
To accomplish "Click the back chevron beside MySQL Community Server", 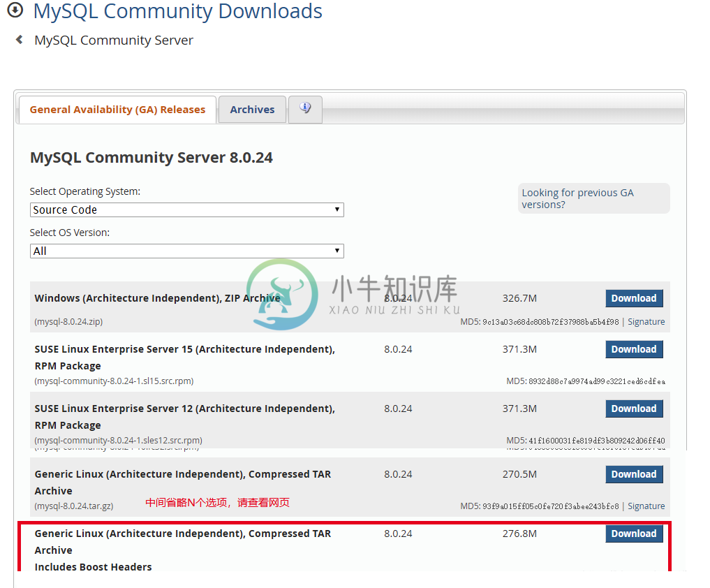I will click(17, 40).
